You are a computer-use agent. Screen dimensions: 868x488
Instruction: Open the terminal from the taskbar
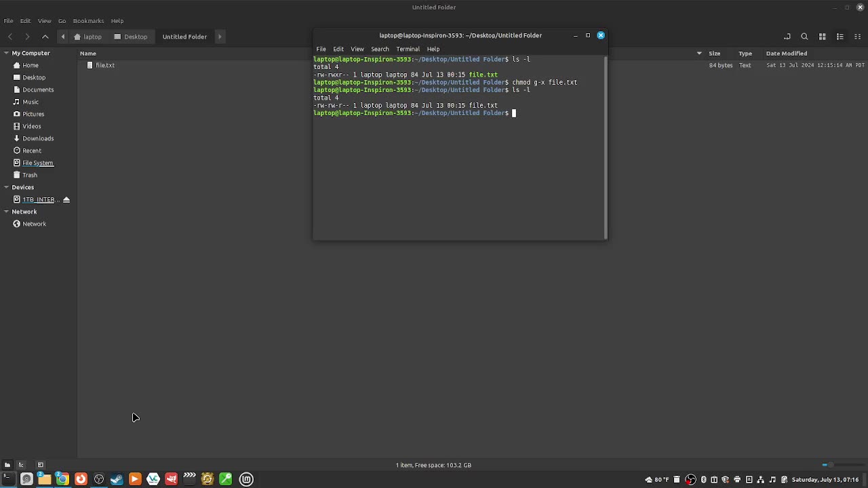pos(8,479)
